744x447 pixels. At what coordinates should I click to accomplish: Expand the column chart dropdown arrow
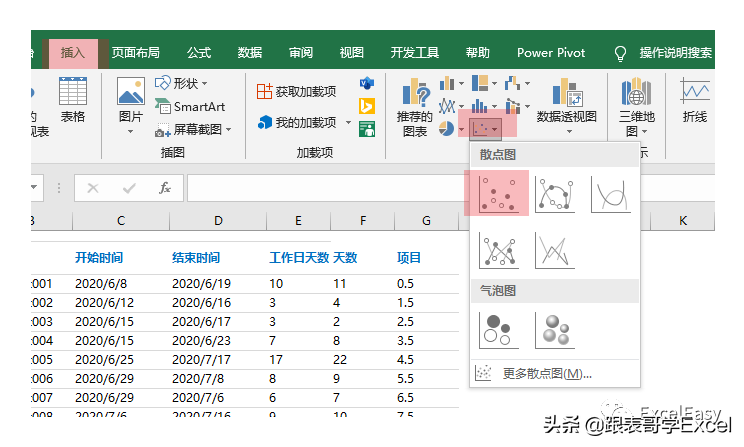[x=461, y=84]
